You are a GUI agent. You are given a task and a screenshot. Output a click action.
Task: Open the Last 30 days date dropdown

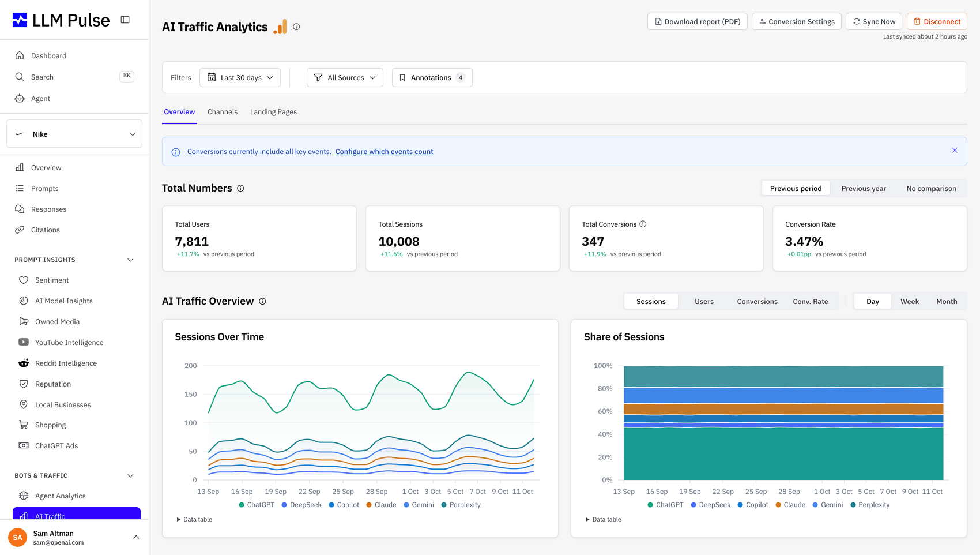240,77
